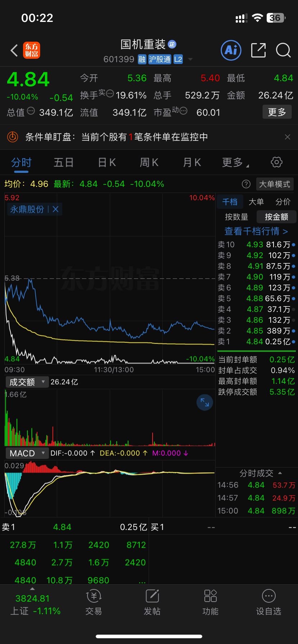
Task: Tap the L2 level tag
Action: point(178,59)
